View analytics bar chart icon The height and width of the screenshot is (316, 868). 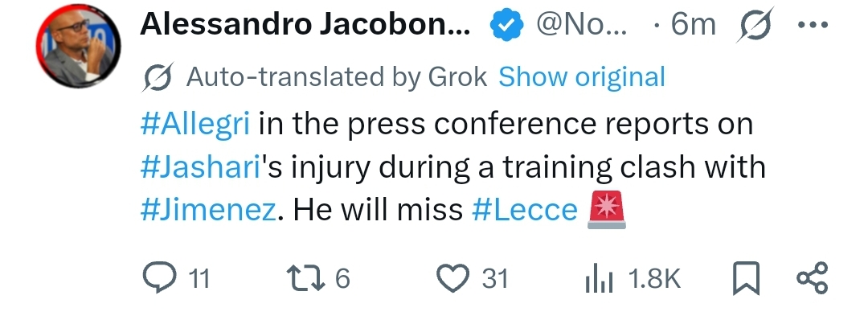click(x=599, y=278)
